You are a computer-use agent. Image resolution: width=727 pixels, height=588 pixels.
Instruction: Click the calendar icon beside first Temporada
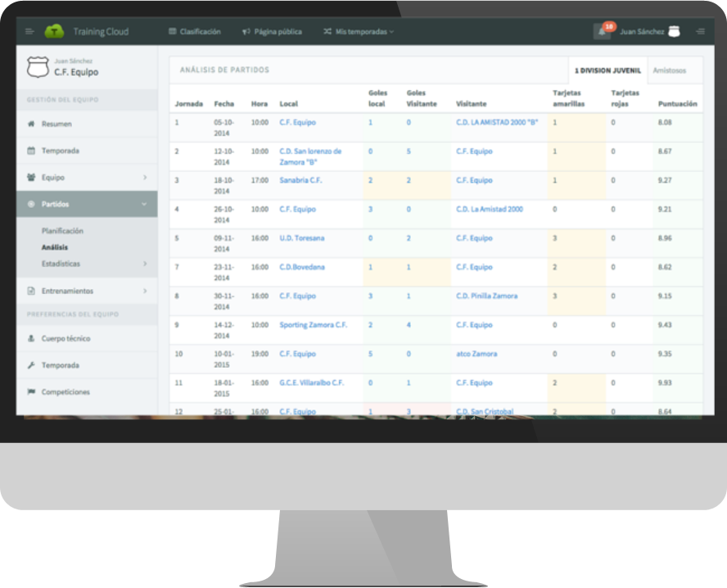click(x=31, y=152)
